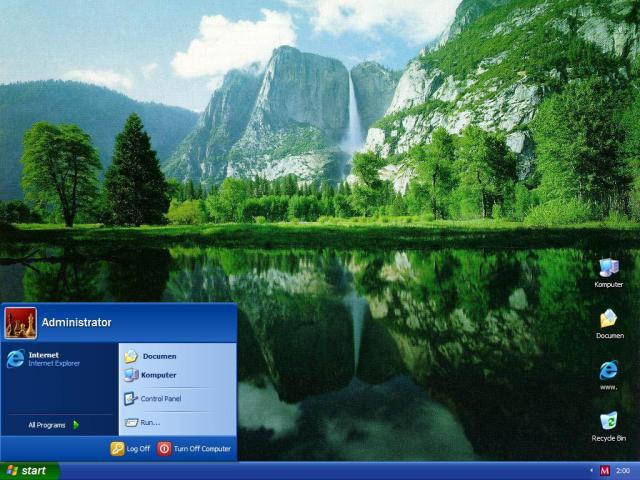Open Control Panel from the Start menu

tap(153, 398)
